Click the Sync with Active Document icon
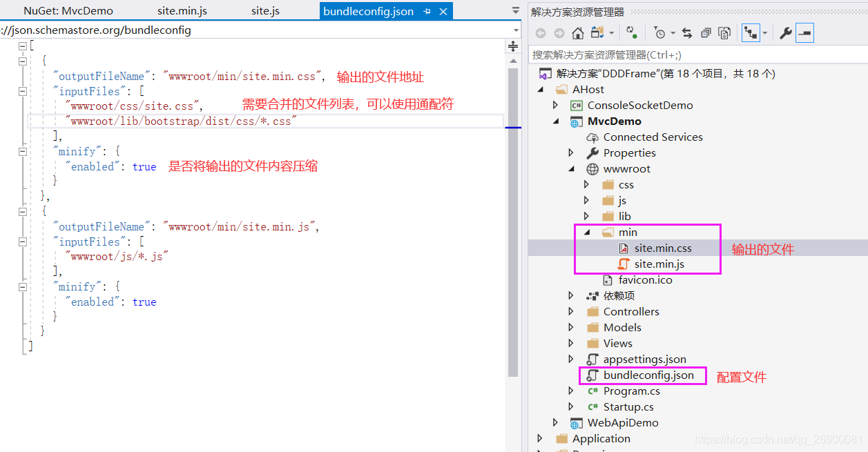The image size is (868, 452). coord(686,32)
